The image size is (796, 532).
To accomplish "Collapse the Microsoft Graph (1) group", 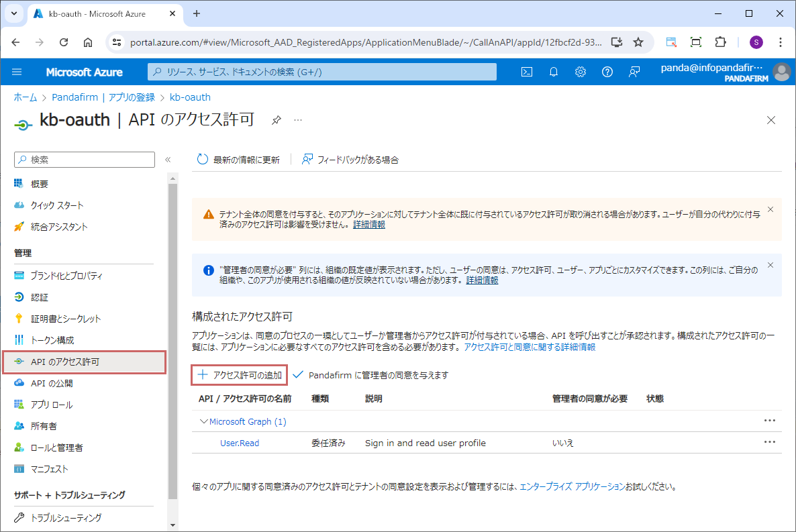I will 204,422.
